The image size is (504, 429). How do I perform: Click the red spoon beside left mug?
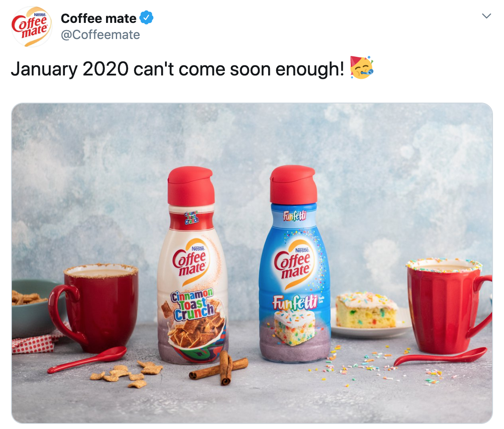tap(87, 359)
